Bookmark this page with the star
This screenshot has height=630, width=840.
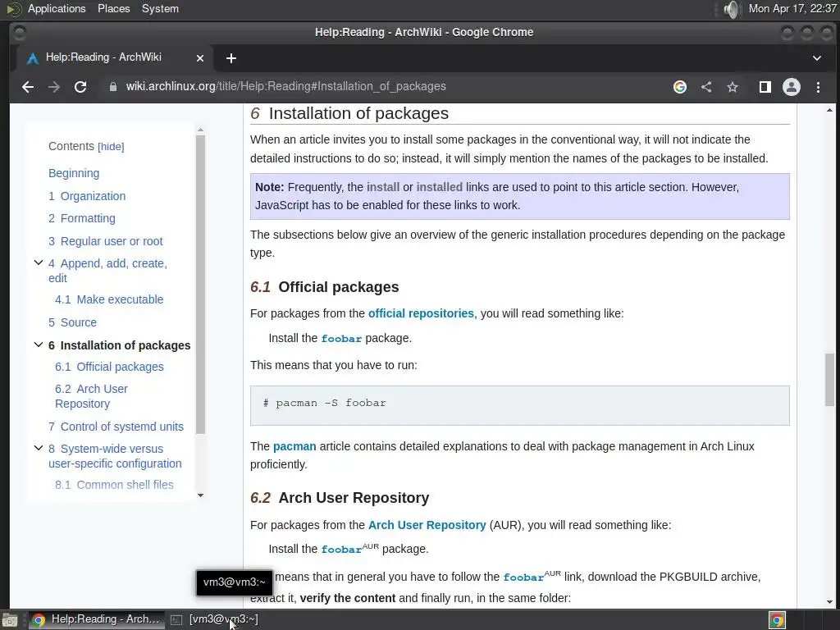click(733, 87)
